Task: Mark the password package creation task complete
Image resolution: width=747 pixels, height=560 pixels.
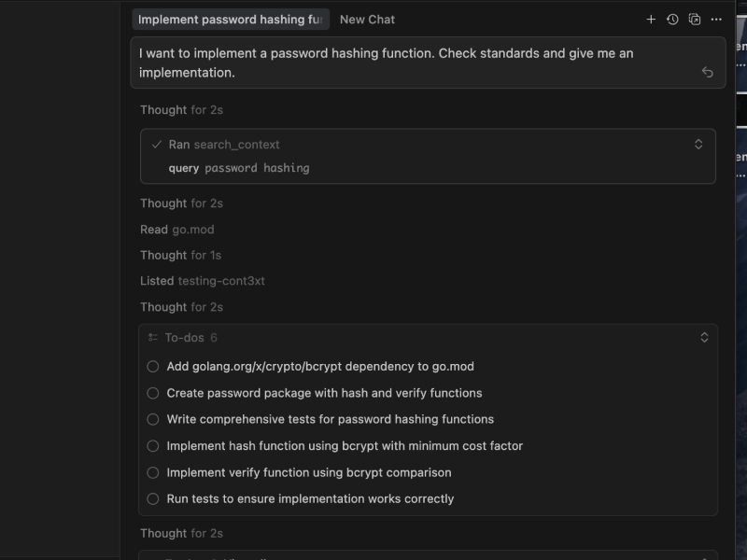Action: point(153,393)
